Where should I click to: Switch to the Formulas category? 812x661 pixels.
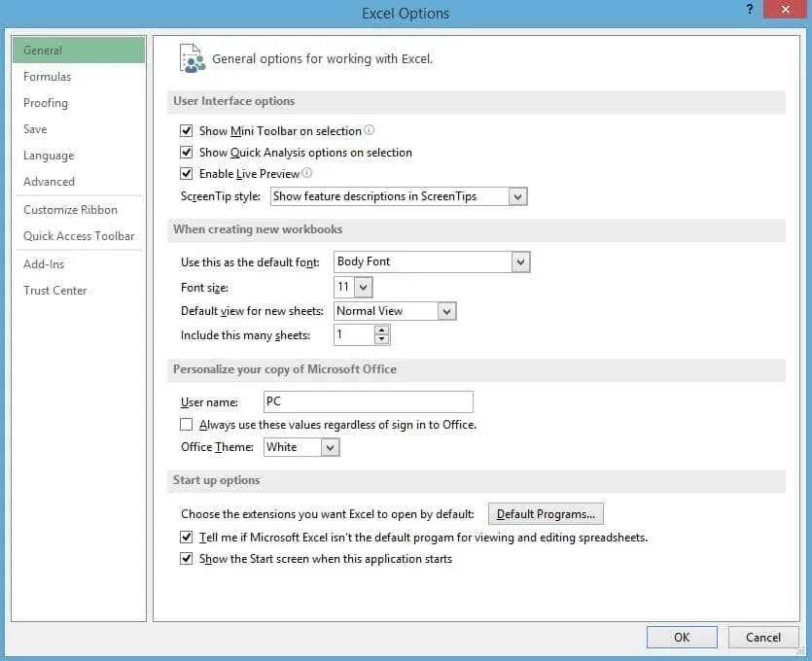coord(79,77)
